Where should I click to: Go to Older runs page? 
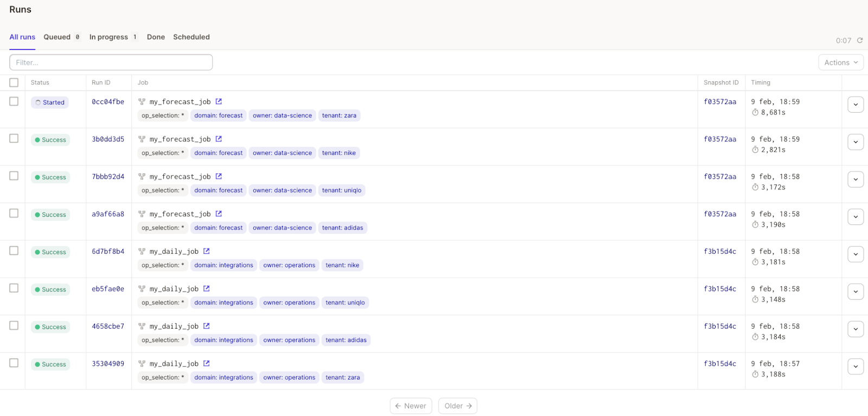click(458, 406)
